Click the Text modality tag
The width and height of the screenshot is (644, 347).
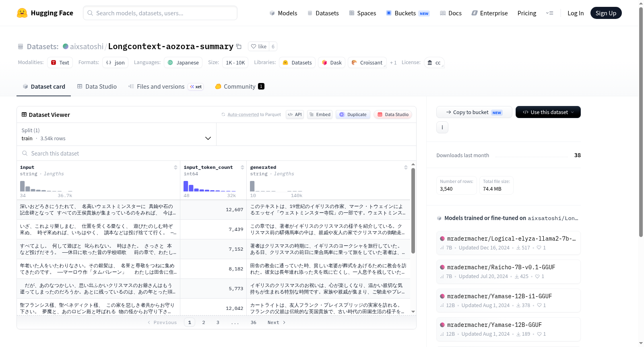point(60,62)
